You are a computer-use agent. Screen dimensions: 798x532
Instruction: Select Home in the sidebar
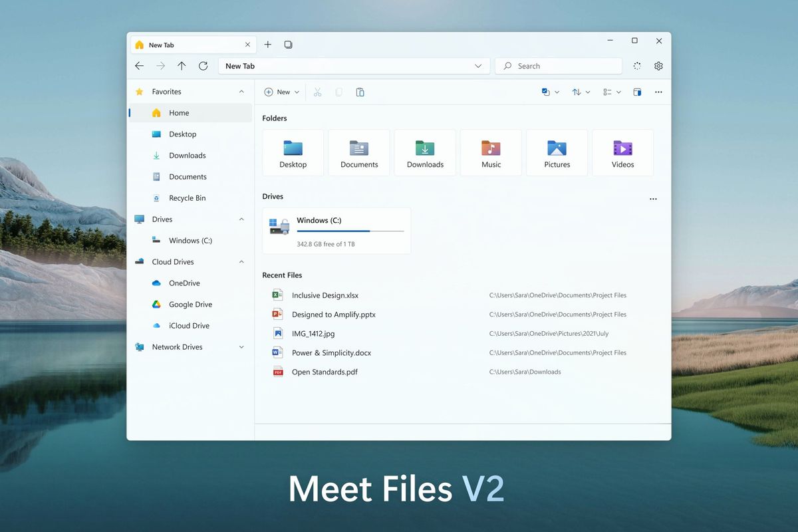click(191, 113)
